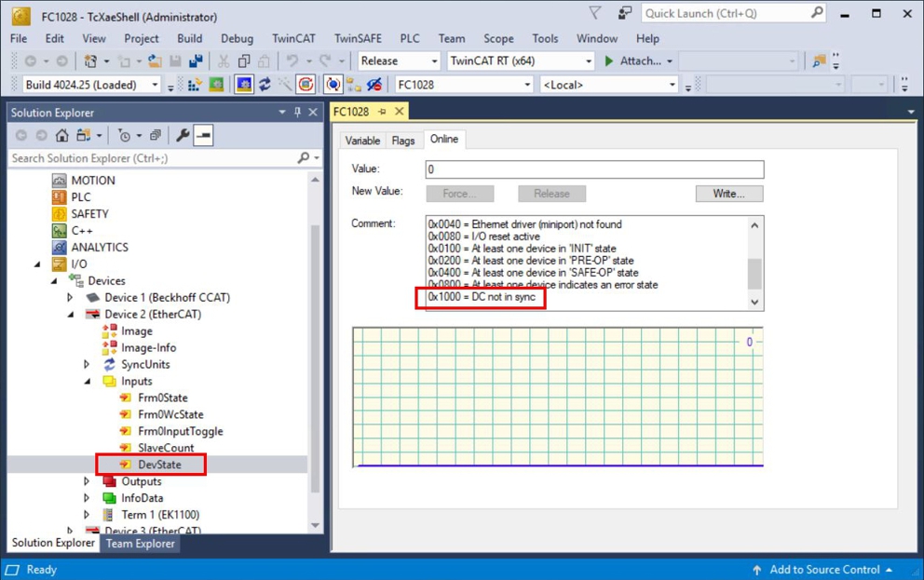
Task: Open the Release configuration dropdown
Action: pyautogui.click(x=399, y=61)
